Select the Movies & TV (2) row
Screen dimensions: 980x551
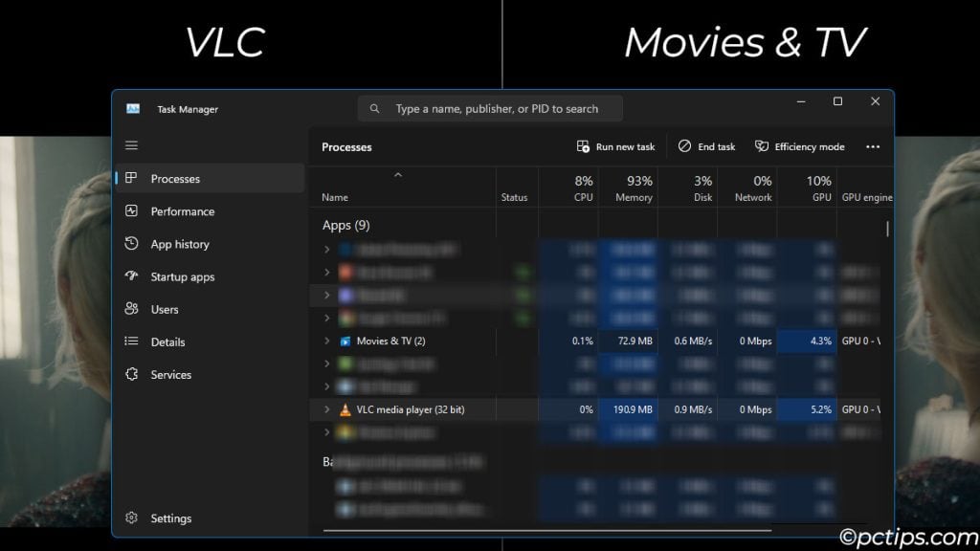coord(595,342)
